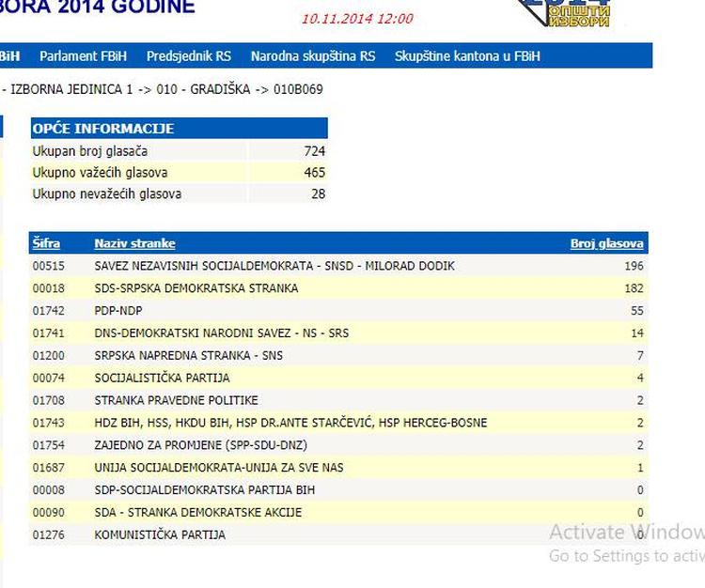Select STRANKA PRAVEDNE POLITIKE name
705x588 pixels.
tap(177, 401)
